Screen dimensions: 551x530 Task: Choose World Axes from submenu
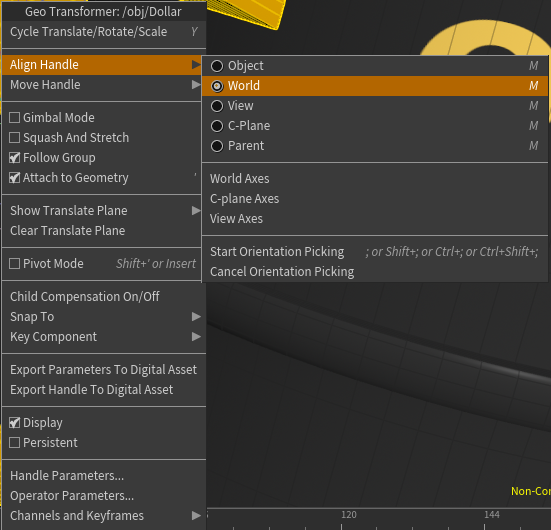(x=375, y=179)
